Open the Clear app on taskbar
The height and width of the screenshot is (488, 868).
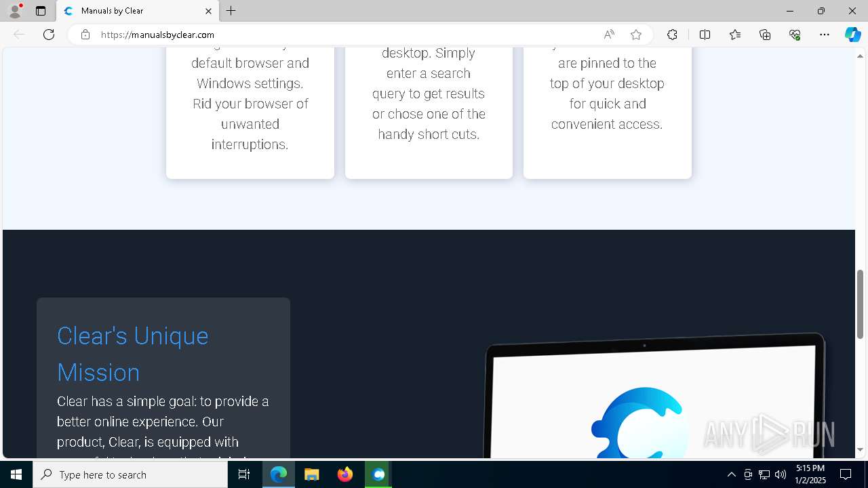(x=378, y=474)
